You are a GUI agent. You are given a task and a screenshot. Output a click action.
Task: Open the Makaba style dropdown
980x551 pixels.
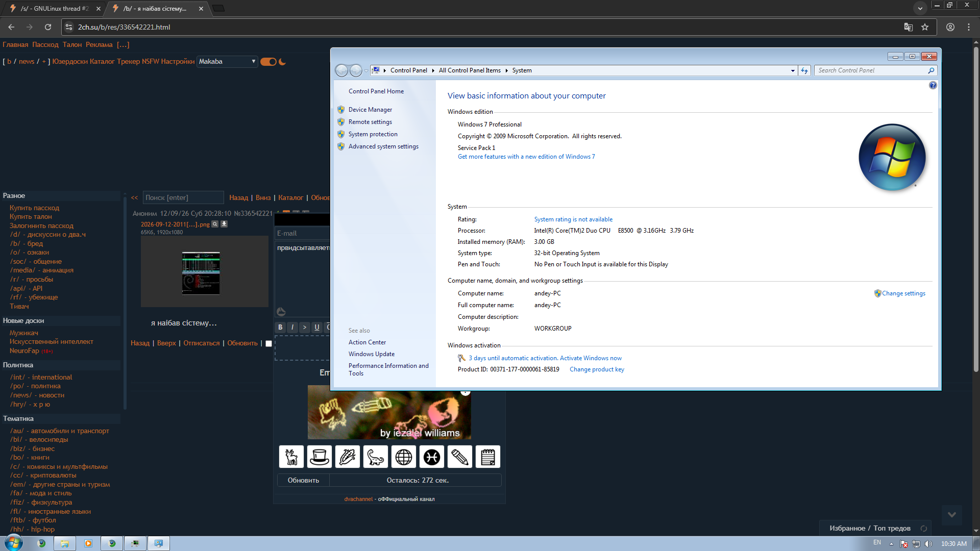coord(227,61)
